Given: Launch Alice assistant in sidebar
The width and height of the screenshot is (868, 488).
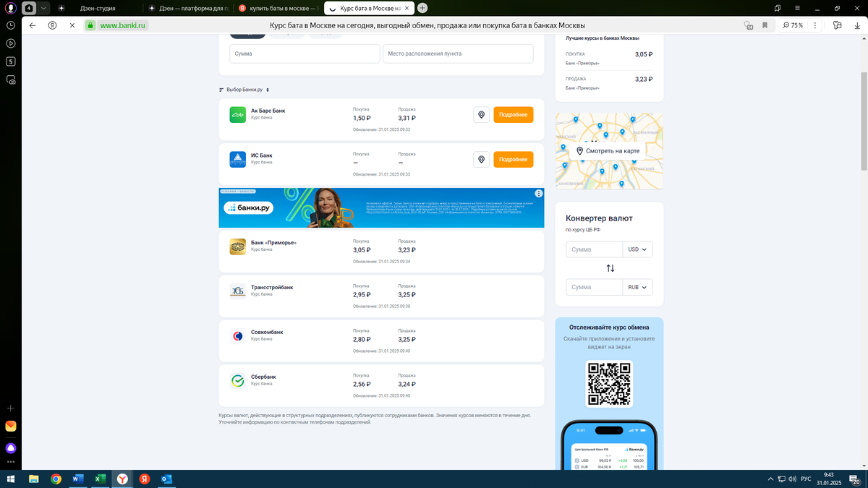Looking at the screenshot, I should (x=11, y=448).
